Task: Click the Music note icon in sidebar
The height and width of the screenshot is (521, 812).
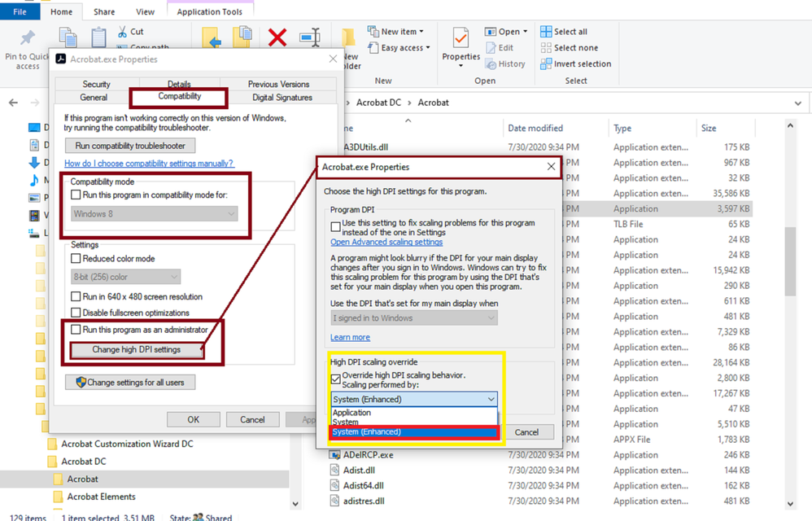Action: point(34,180)
